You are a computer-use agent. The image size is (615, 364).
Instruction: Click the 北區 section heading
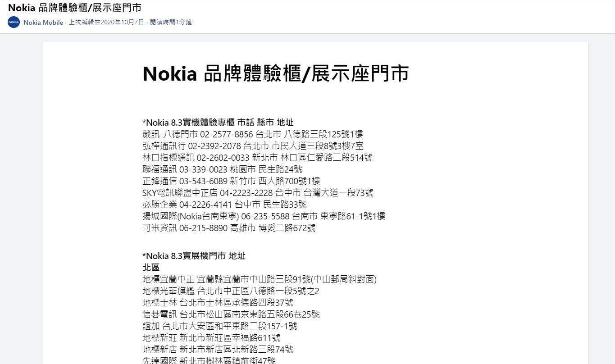click(x=150, y=268)
